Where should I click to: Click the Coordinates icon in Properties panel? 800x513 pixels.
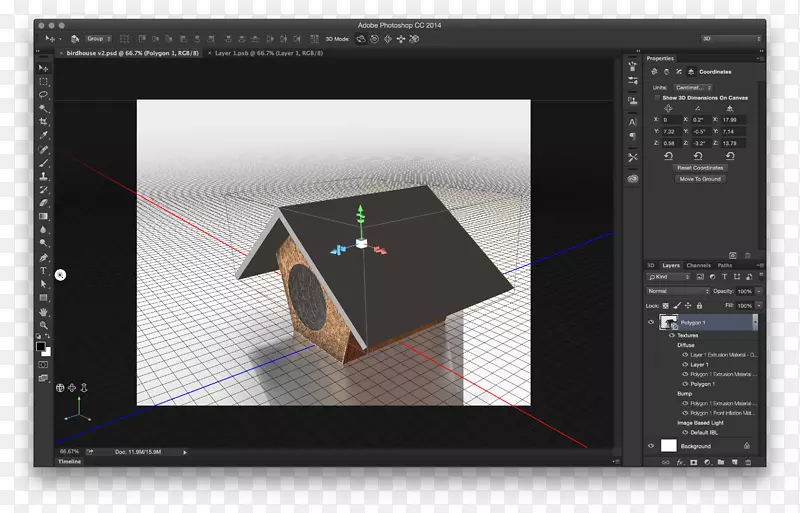click(693, 72)
